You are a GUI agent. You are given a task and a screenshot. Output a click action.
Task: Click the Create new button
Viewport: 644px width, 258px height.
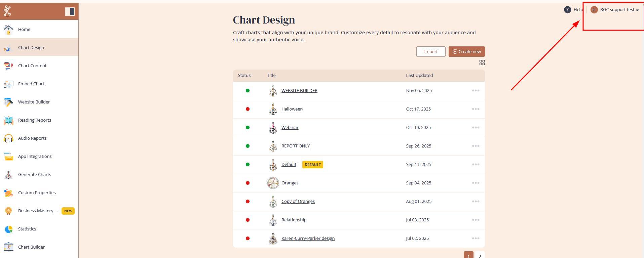[x=466, y=52]
